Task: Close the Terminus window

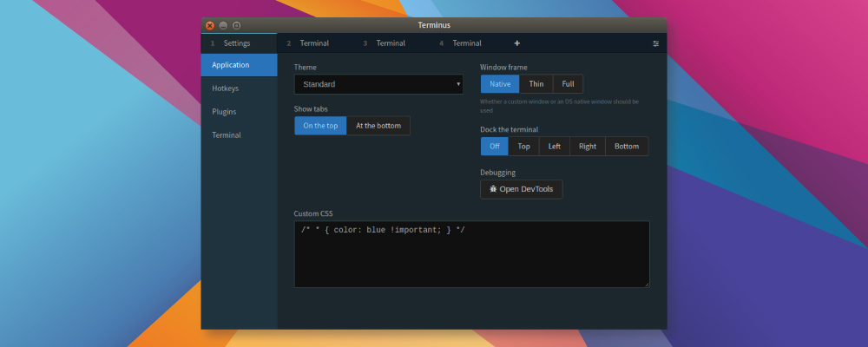Action: 210,25
